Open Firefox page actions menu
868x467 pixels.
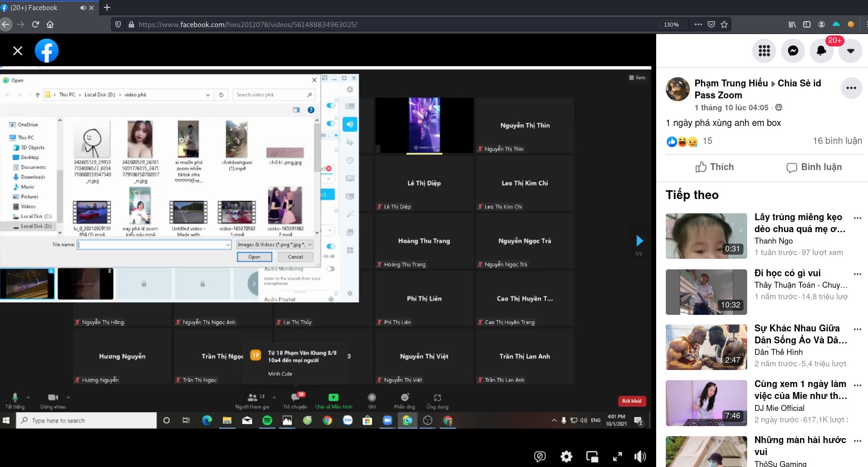point(698,24)
